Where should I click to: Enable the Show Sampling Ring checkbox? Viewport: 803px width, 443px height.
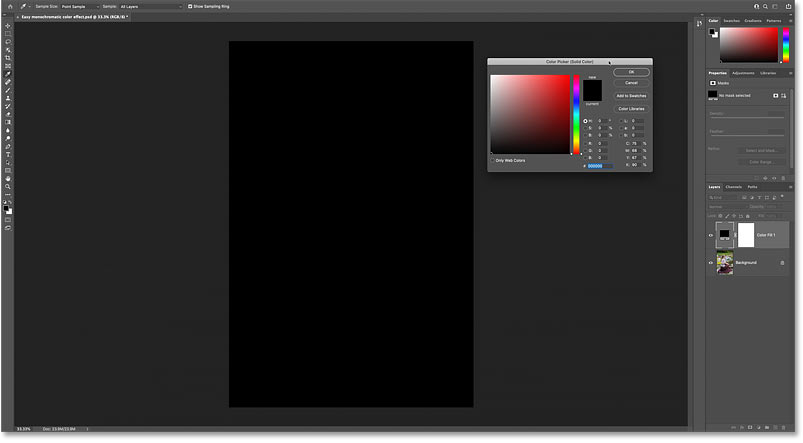click(190, 7)
